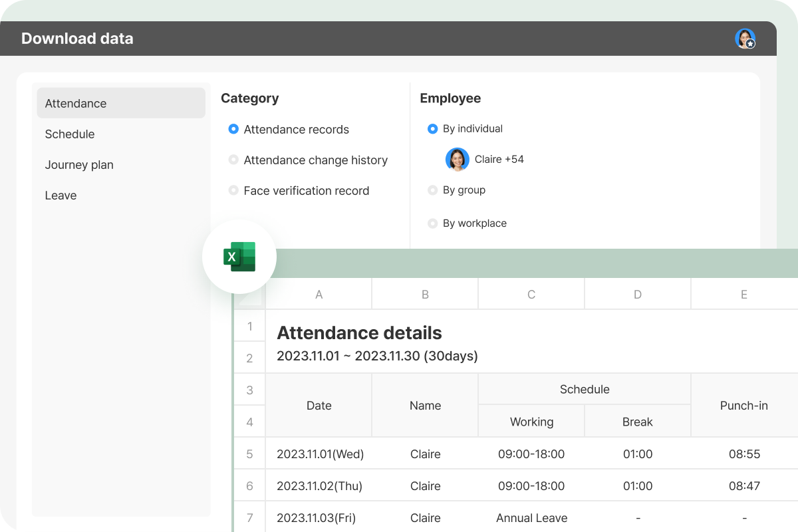Image resolution: width=798 pixels, height=532 pixels.
Task: Click row number 1 in the spreadsheet
Action: coord(249,326)
